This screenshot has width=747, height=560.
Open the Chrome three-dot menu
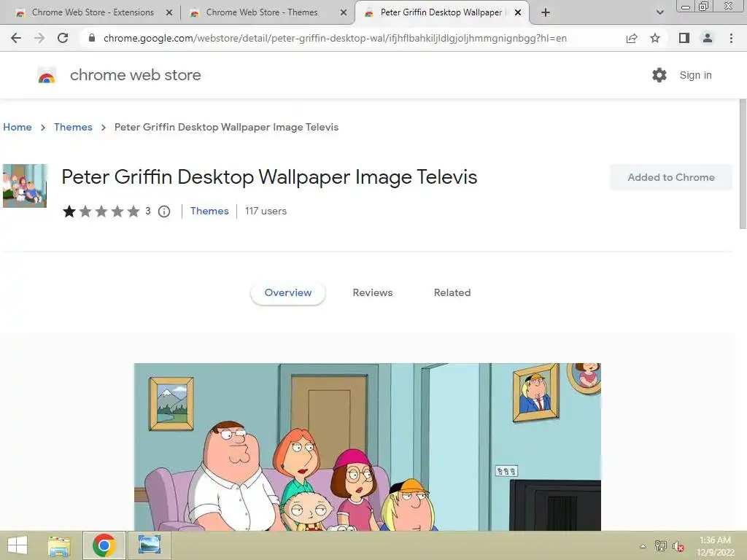click(x=731, y=38)
